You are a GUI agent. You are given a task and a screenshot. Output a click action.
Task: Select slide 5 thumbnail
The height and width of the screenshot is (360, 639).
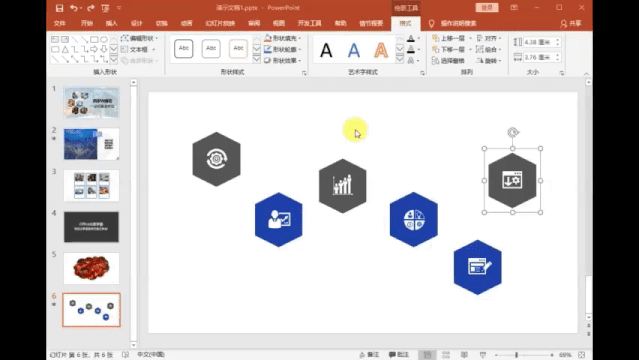click(x=91, y=268)
